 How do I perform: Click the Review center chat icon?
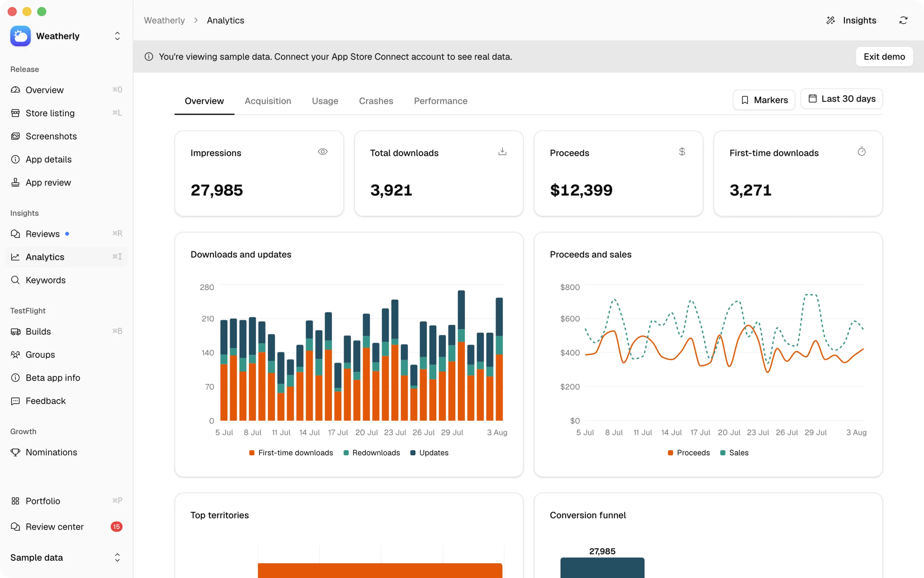[x=15, y=527]
